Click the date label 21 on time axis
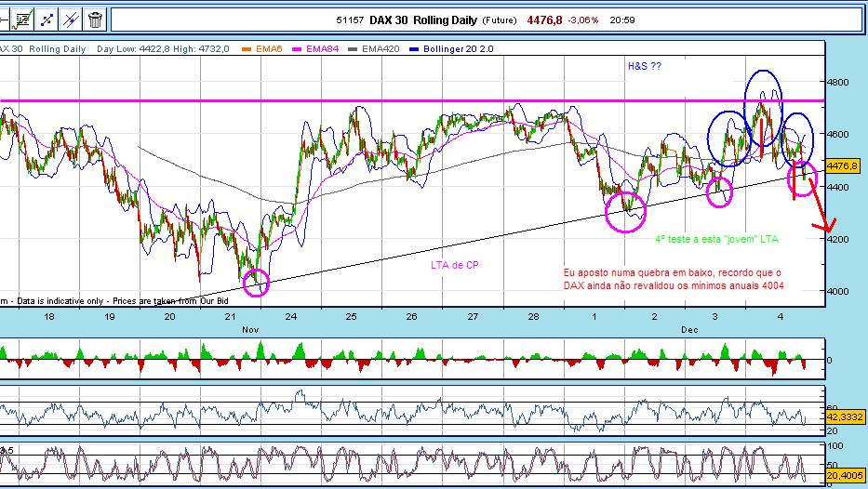This screenshot has width=868, height=489. pos(231,317)
